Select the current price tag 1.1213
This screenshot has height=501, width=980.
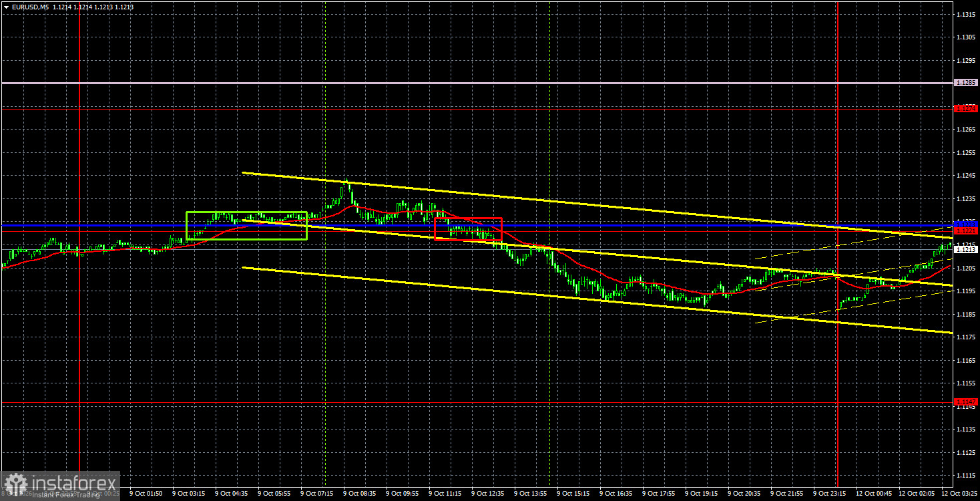pos(966,249)
